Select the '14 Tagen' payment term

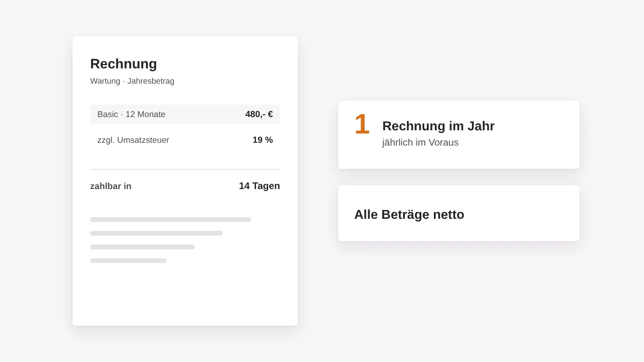tap(259, 186)
